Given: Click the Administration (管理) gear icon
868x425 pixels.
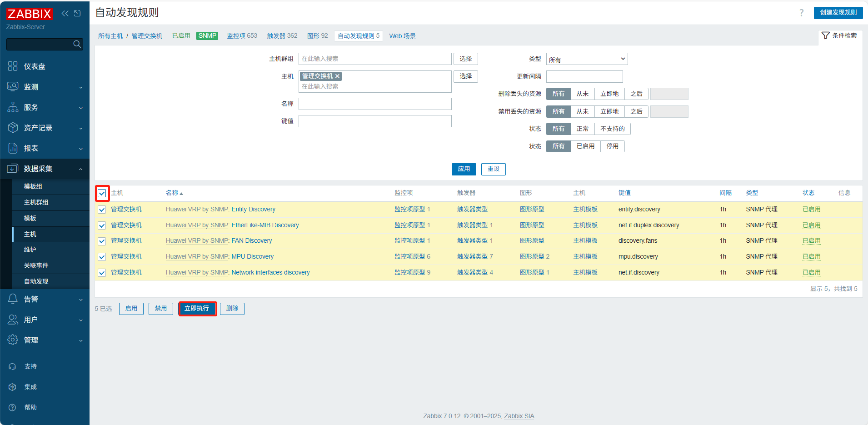Looking at the screenshot, I should [13, 340].
